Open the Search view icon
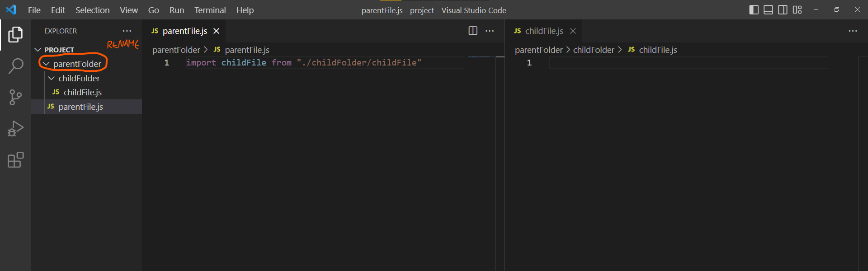The image size is (868, 271). point(15,66)
